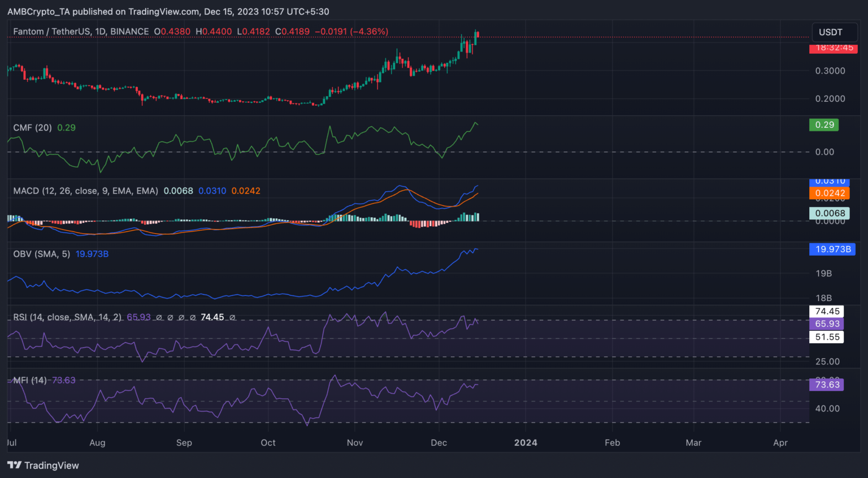The height and width of the screenshot is (478, 868).
Task: Click the white 74.45 RSI band tag
Action: point(827,311)
